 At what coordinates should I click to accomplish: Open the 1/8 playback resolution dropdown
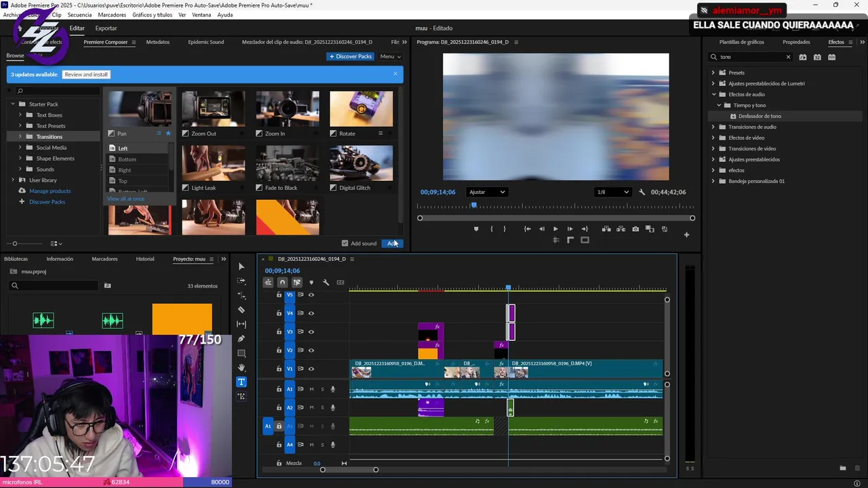(612, 192)
